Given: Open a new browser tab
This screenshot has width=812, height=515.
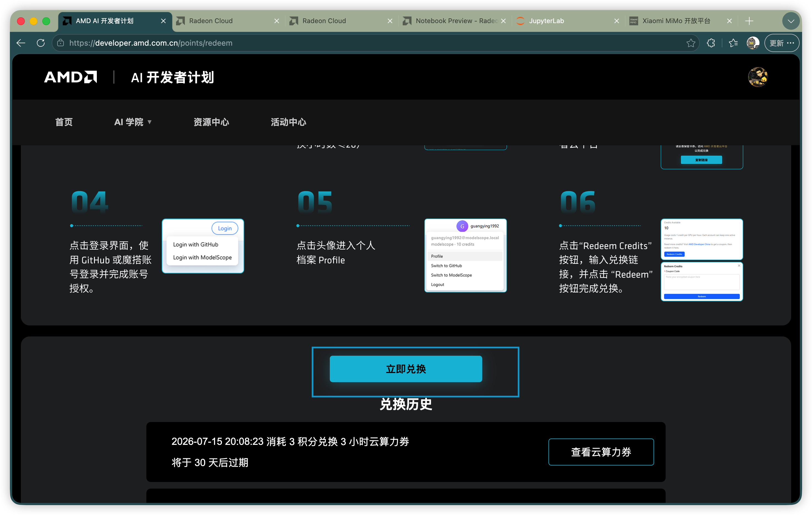Looking at the screenshot, I should [749, 21].
